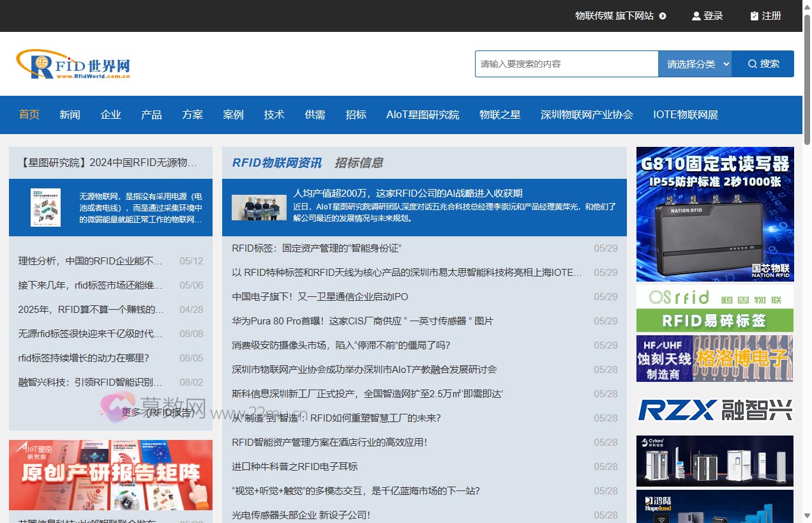Click the 登录 user icon in the top bar
The image size is (812, 523).
point(696,16)
